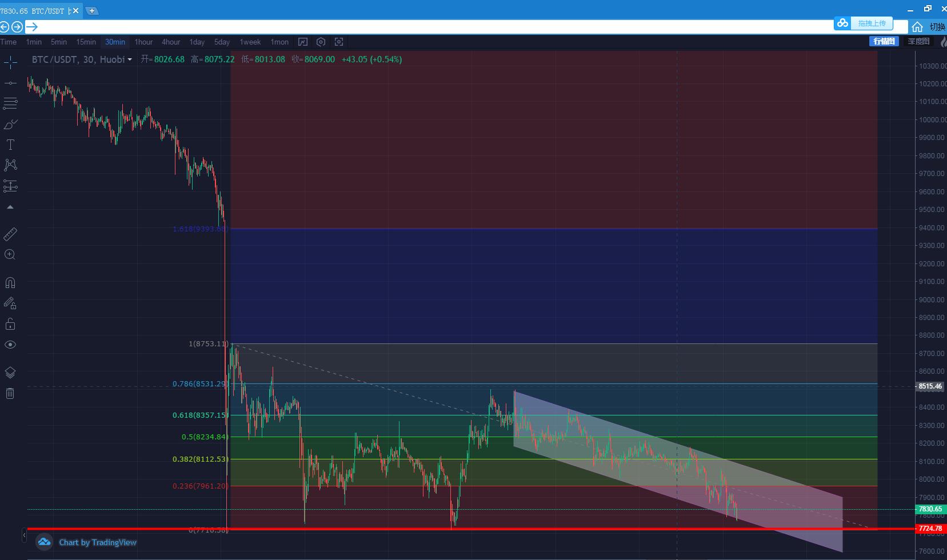Viewport: 947px width, 560px height.
Task: Select the 0.382(8112.53) Fibonacci level label
Action: click(x=200, y=459)
